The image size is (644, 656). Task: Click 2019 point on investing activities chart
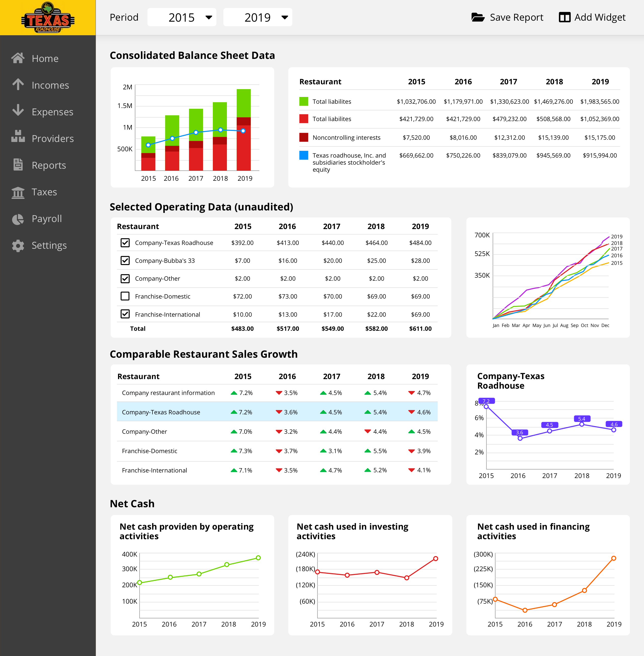pyautogui.click(x=436, y=559)
